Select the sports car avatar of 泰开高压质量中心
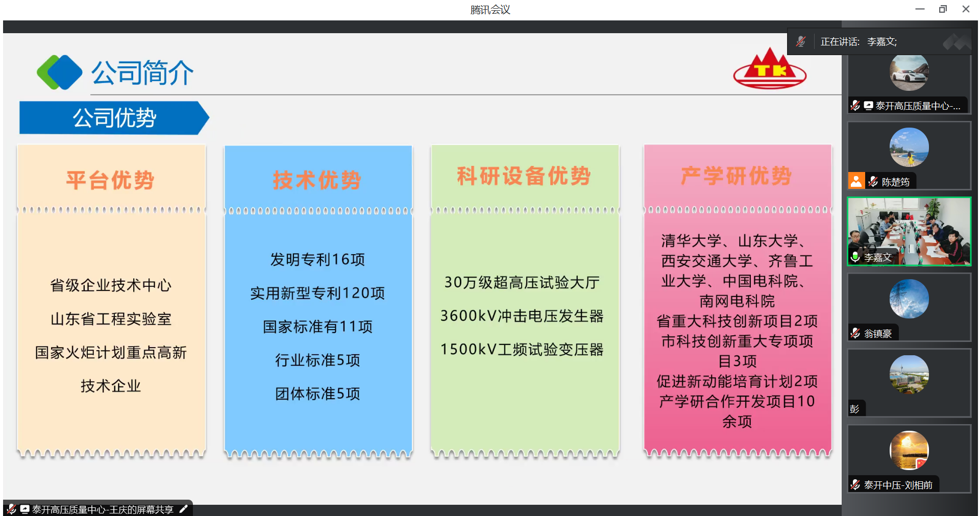 point(909,72)
